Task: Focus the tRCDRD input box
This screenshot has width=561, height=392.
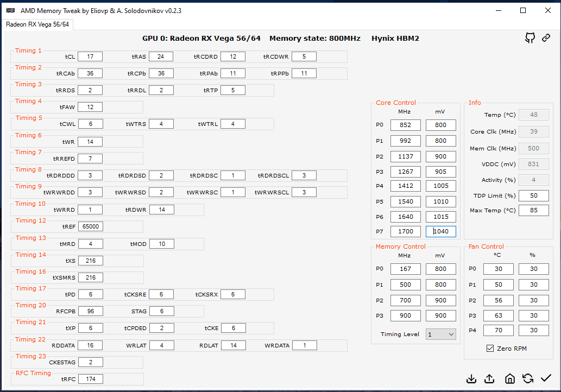Action: click(233, 56)
